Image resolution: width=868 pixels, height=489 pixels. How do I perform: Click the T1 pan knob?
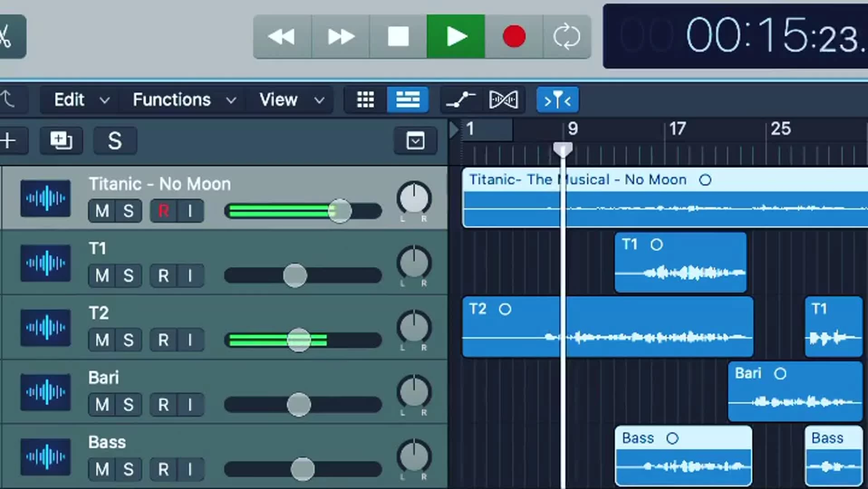[x=414, y=263]
